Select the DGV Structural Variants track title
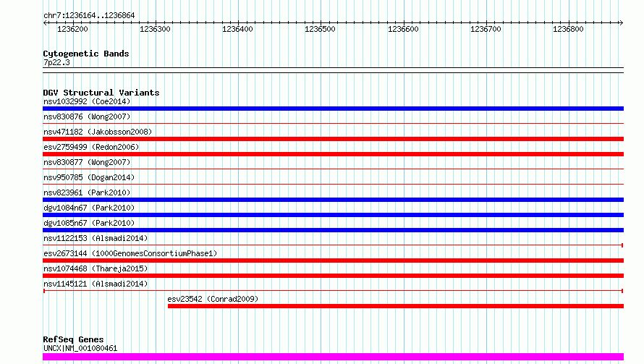644x364 pixels. tap(101, 93)
